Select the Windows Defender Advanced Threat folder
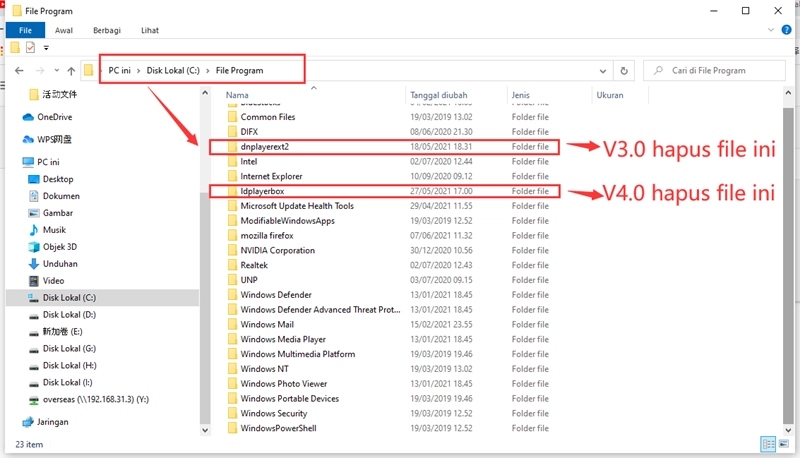Screen dimensions: 800x458 [320, 309]
